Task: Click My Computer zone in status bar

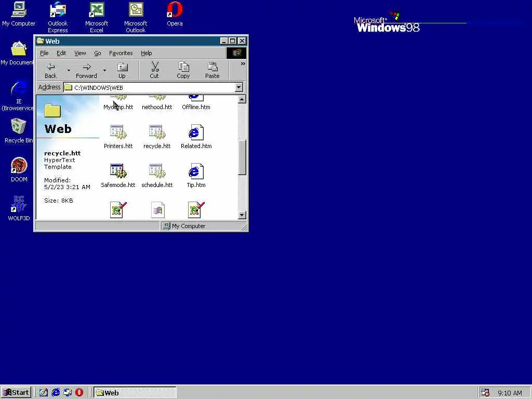Action: (201, 226)
